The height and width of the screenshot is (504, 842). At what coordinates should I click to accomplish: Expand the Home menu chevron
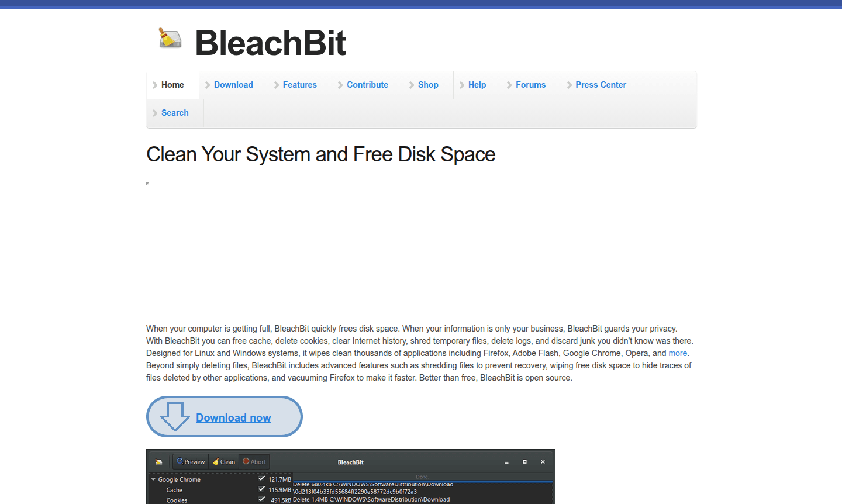point(154,85)
